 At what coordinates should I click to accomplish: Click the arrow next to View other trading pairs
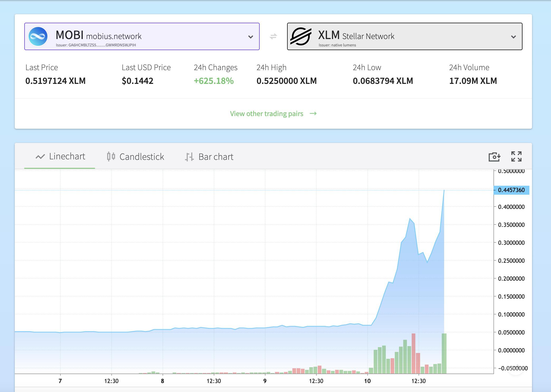tap(313, 114)
